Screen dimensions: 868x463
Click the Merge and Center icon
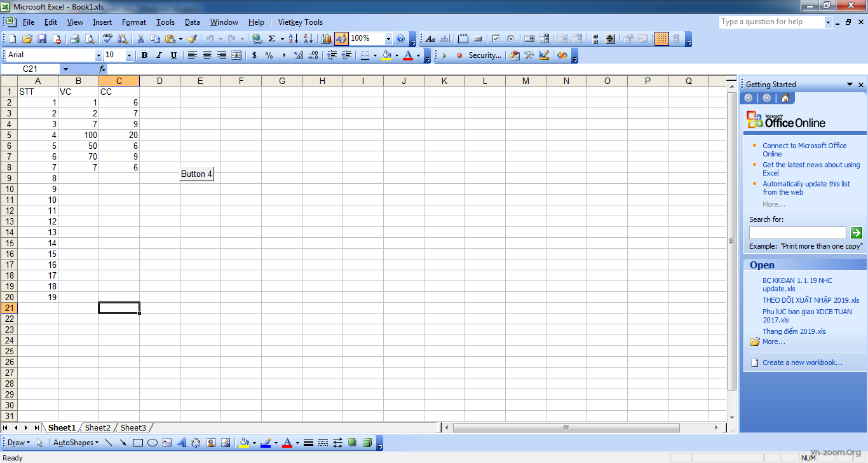click(236, 55)
